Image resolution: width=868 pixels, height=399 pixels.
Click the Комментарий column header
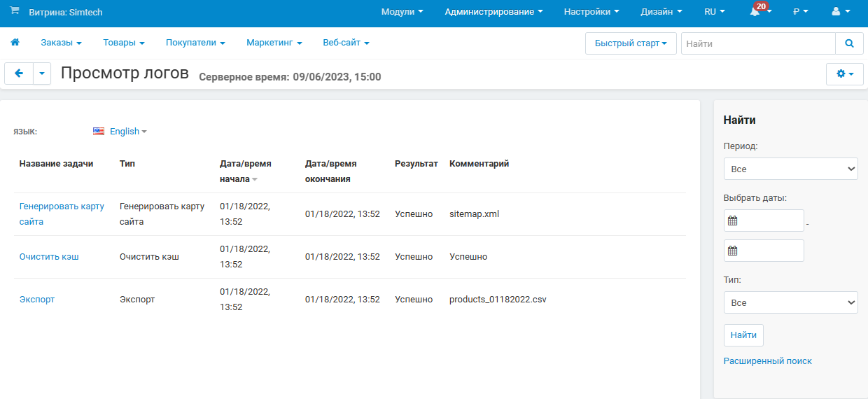coord(479,164)
